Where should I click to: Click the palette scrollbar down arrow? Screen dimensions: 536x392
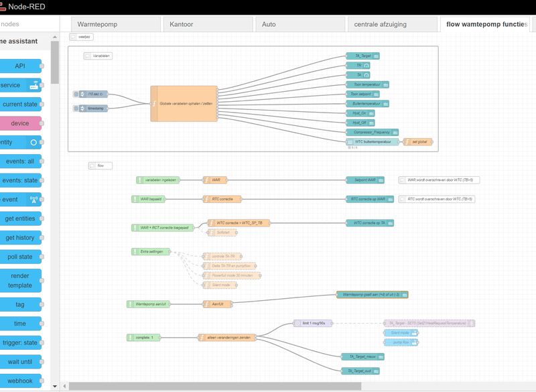(55, 386)
